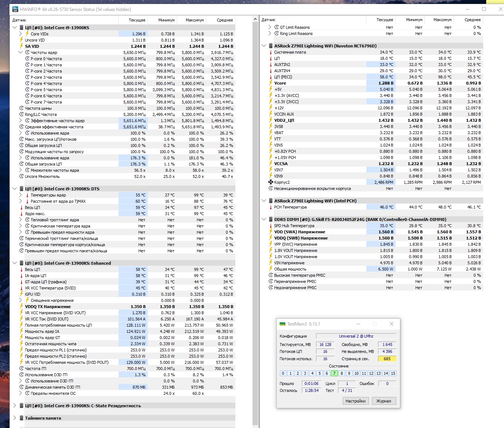This screenshot has height=428, width=504.
Task: Click the lightning icon beside SA VID
Action: pos(22,46)
